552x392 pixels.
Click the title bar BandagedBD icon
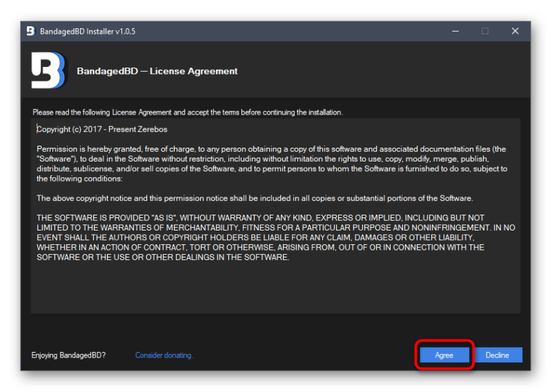point(31,31)
